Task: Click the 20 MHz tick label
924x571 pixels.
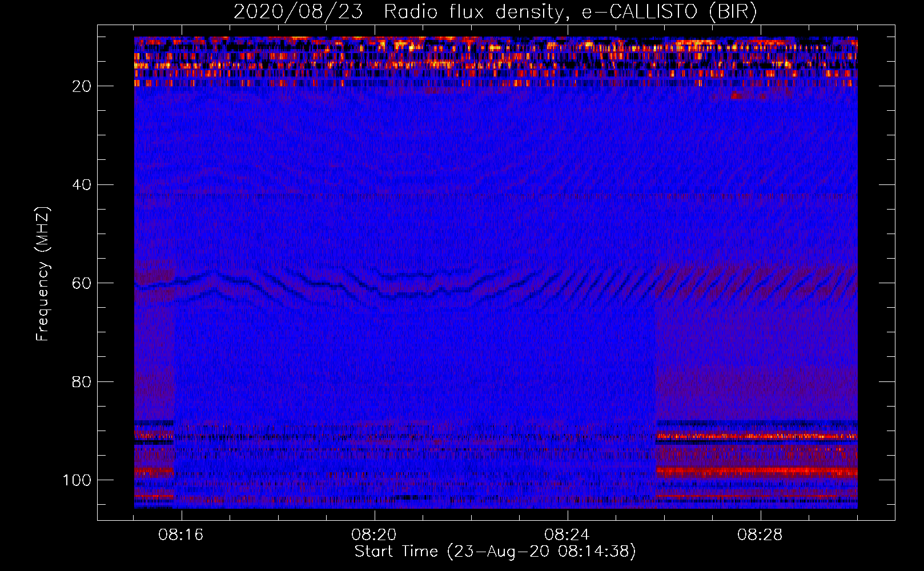Action: (x=82, y=86)
